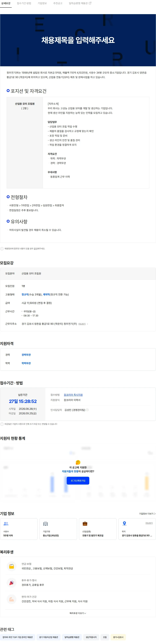The image size is (156, 644).
Task: Click the 경력무관 qualification link
Action: point(26,355)
